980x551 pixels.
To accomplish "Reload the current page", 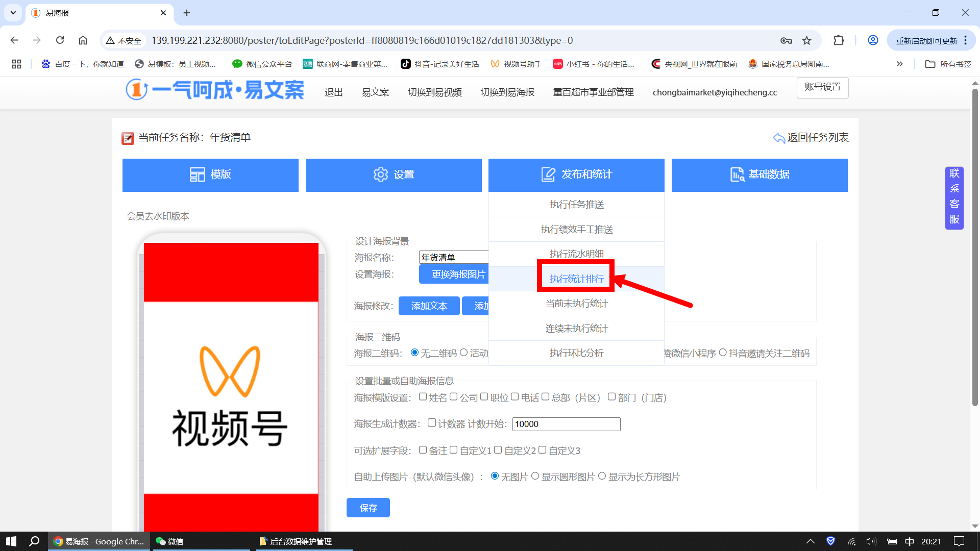I will coord(60,40).
